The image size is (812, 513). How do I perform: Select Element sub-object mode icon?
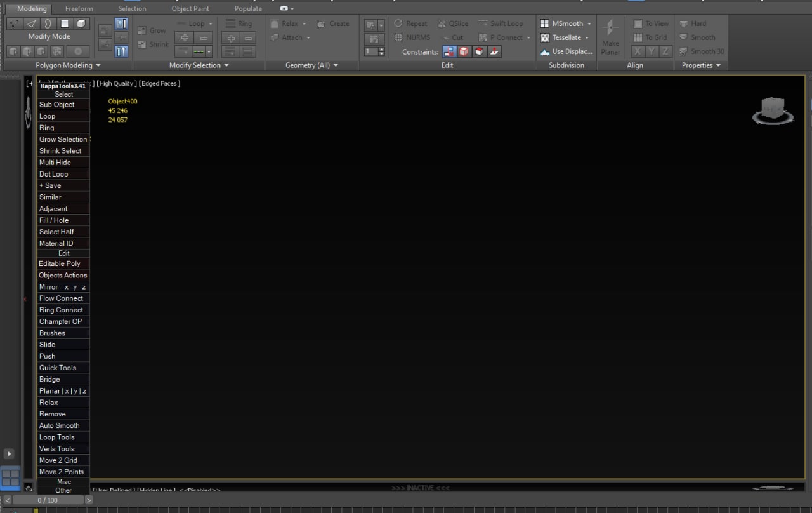point(82,23)
